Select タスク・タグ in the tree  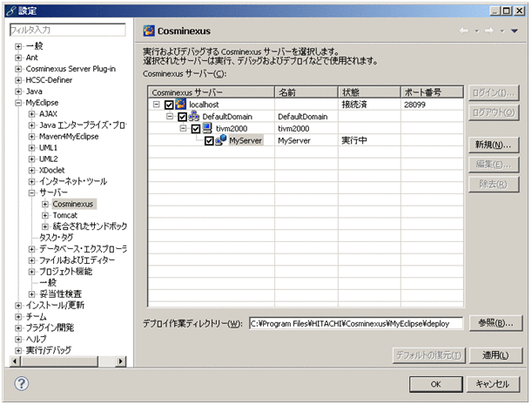pyautogui.click(x=56, y=237)
